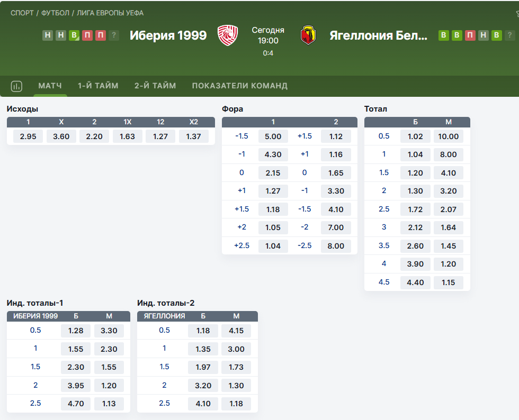Choose total 4 over odds 3.90

(x=415, y=264)
